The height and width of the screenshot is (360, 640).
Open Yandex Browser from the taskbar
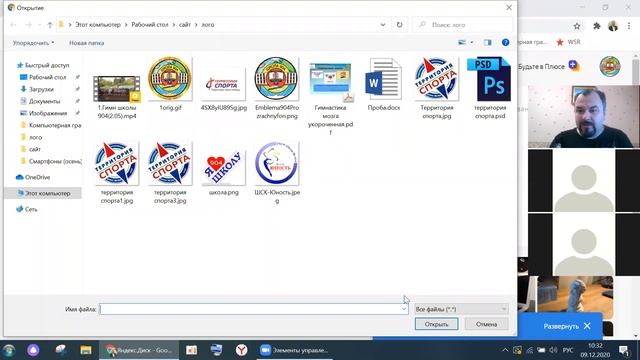tap(242, 350)
